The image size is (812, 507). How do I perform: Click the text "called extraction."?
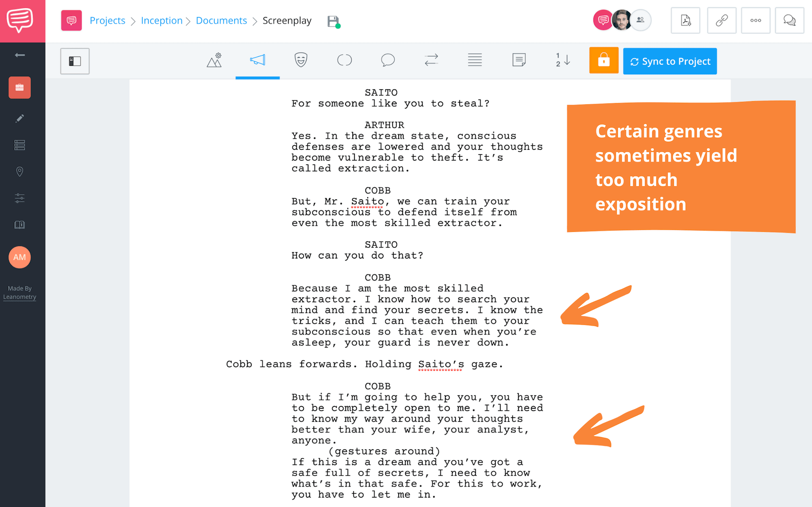click(x=350, y=168)
